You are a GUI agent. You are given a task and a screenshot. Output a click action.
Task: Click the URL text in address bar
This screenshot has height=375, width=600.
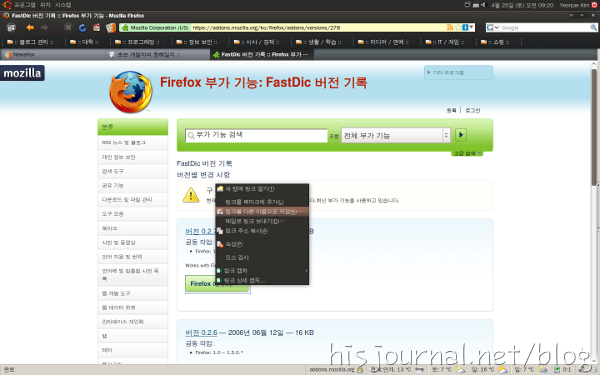click(266, 28)
